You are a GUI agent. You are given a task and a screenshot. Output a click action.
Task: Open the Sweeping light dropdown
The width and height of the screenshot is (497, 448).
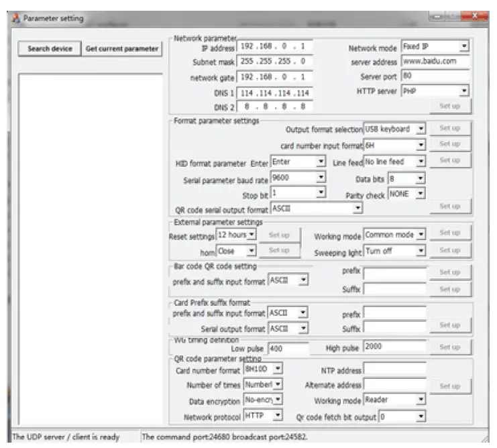tap(421, 251)
